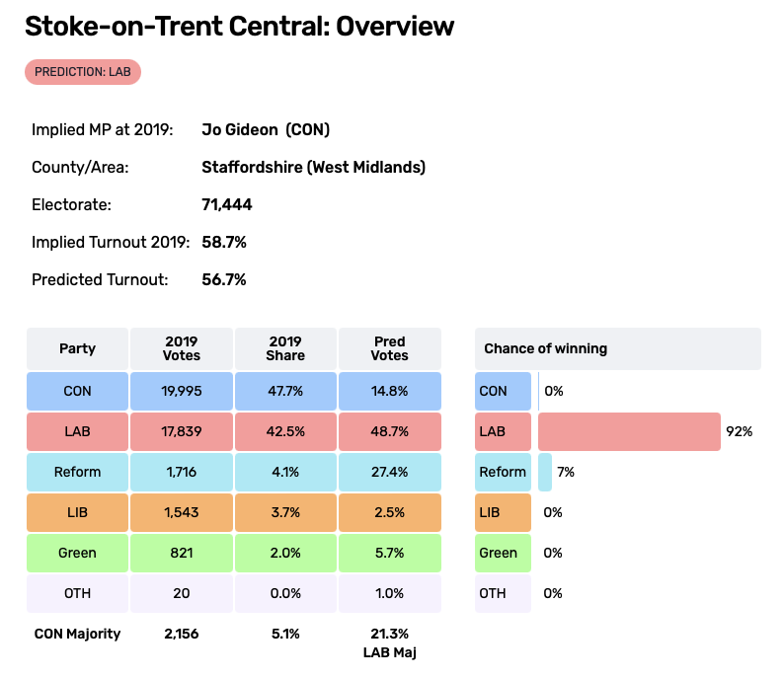The image size is (784, 678).
Task: Select the Reform party cell in table
Action: 77,472
